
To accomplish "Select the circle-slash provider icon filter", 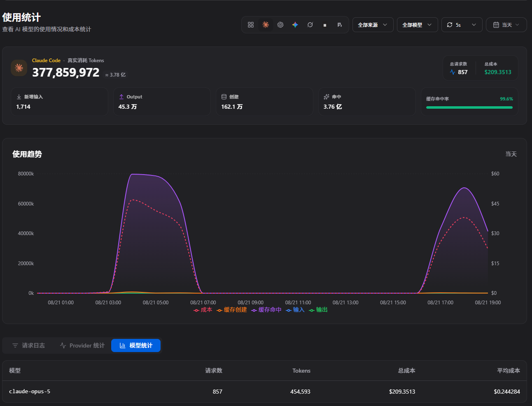I will [x=310, y=25].
